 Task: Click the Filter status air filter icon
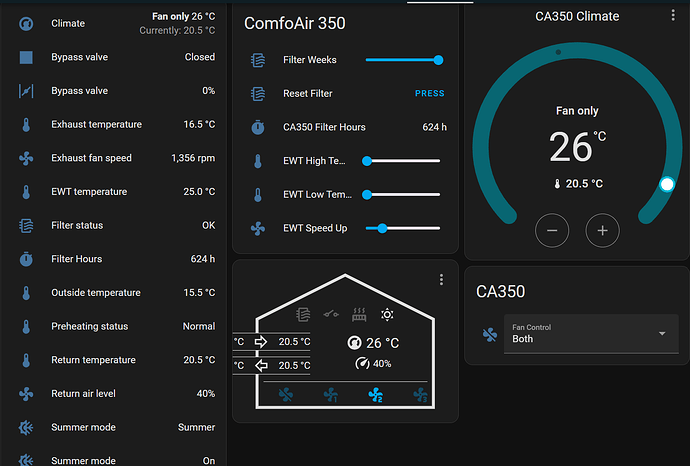pos(26,225)
